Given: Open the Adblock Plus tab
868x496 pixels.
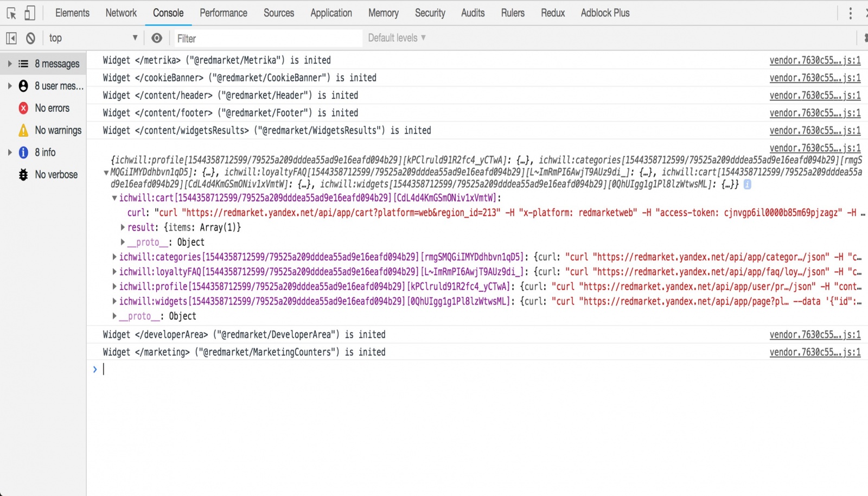Looking at the screenshot, I should 605,13.
